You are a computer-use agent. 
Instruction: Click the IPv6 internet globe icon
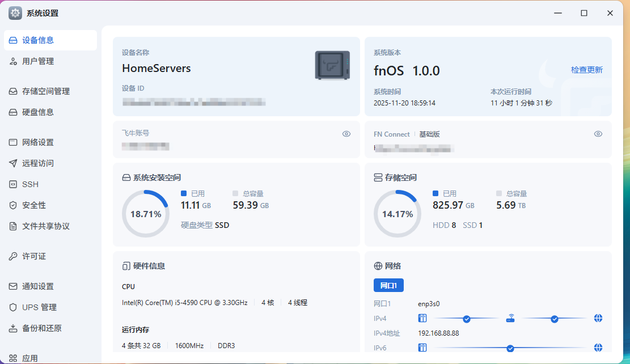pos(598,348)
